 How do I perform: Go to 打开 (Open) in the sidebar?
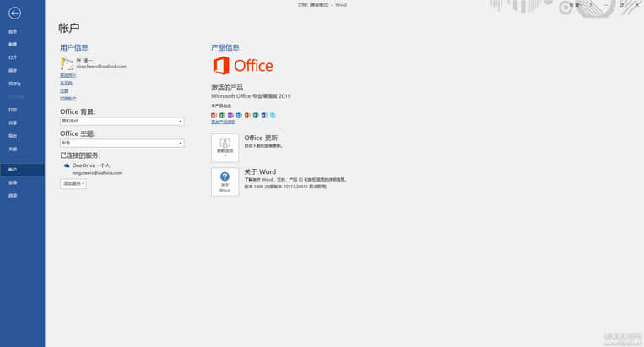(13, 57)
